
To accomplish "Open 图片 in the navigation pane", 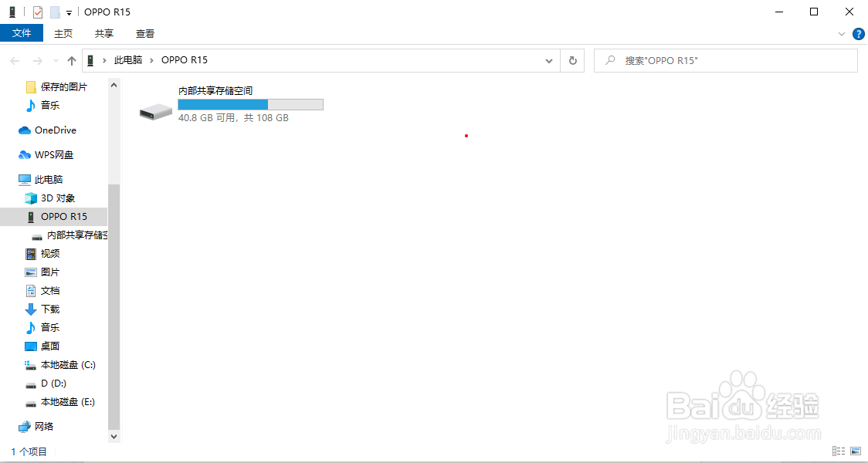I will pyautogui.click(x=50, y=272).
